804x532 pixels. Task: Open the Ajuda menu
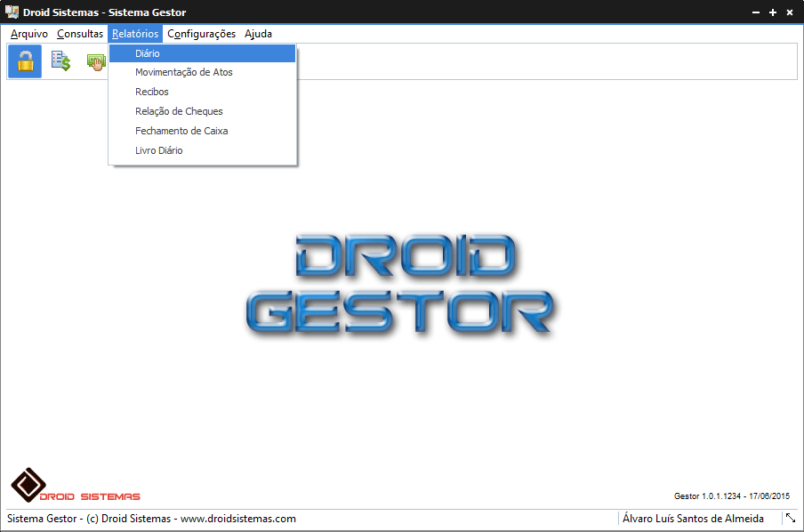[258, 34]
